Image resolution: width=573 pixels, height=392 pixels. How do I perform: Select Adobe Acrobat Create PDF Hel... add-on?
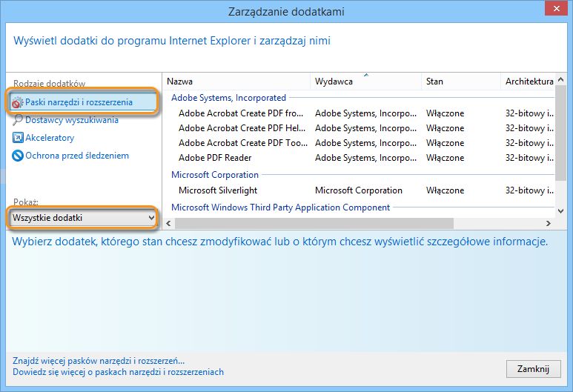coord(242,128)
